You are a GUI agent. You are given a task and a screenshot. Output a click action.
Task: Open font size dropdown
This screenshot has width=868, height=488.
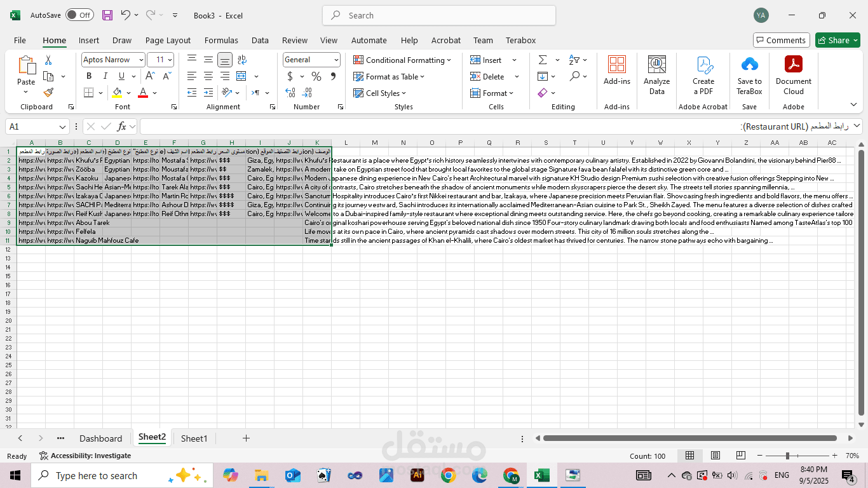coord(170,60)
